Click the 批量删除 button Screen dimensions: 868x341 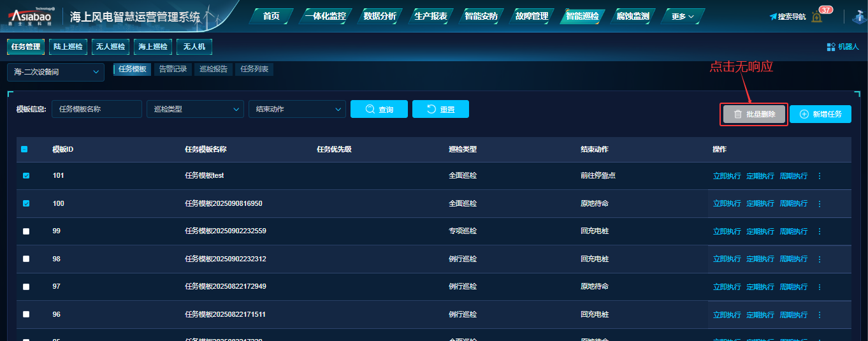(754, 114)
